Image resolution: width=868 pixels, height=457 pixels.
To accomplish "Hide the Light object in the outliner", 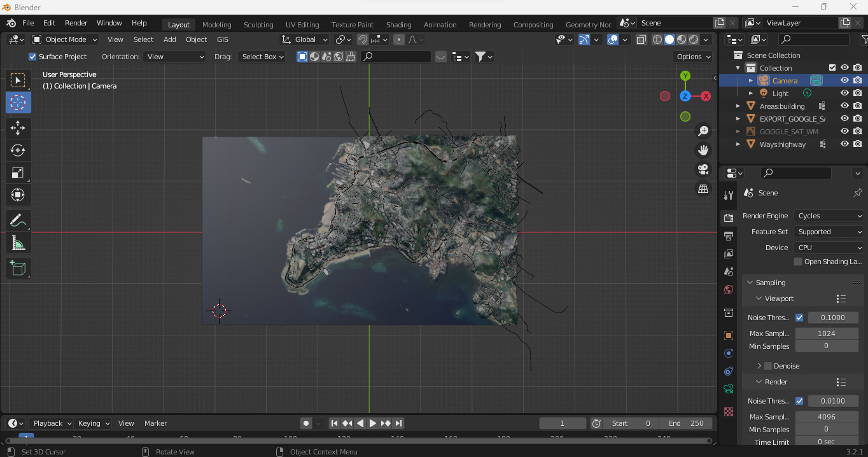I will point(844,92).
